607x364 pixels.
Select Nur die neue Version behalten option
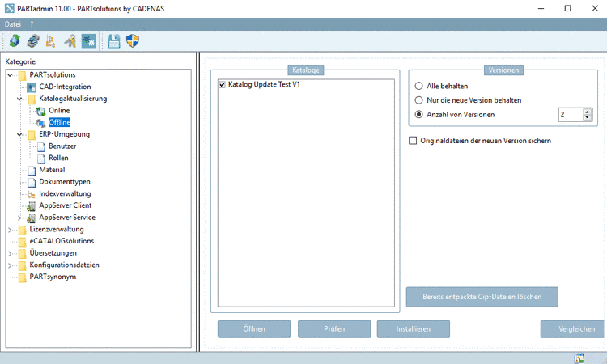point(419,100)
